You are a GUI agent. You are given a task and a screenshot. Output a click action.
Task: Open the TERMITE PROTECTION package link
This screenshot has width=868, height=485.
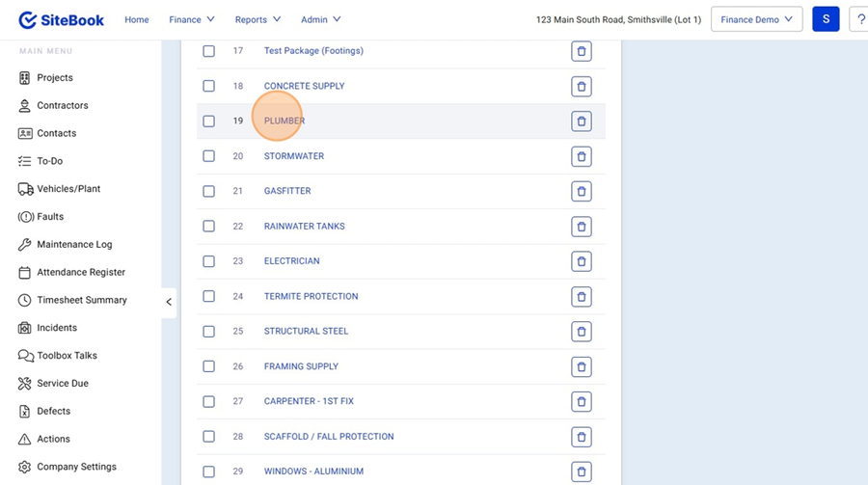tap(311, 296)
